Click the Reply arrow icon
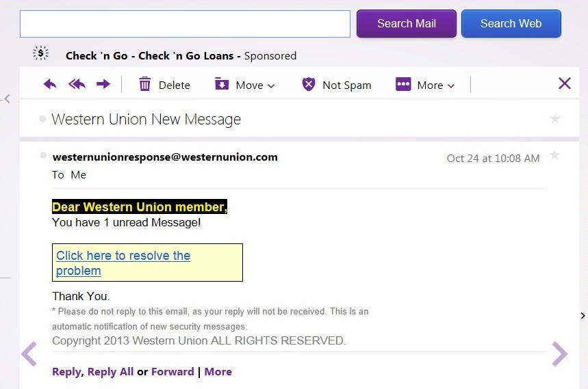The image size is (588, 389). click(49, 84)
